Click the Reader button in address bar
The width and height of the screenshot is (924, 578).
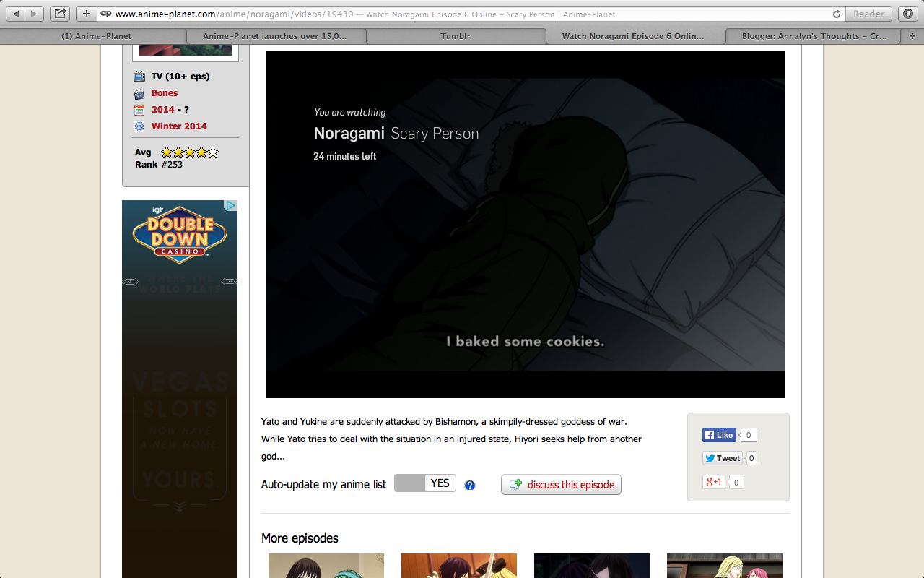tap(868, 14)
